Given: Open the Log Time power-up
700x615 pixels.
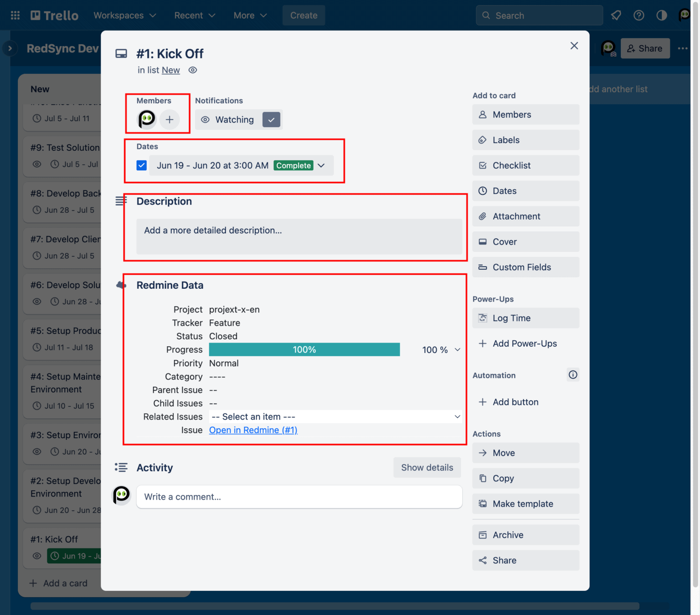Looking at the screenshot, I should click(x=525, y=318).
